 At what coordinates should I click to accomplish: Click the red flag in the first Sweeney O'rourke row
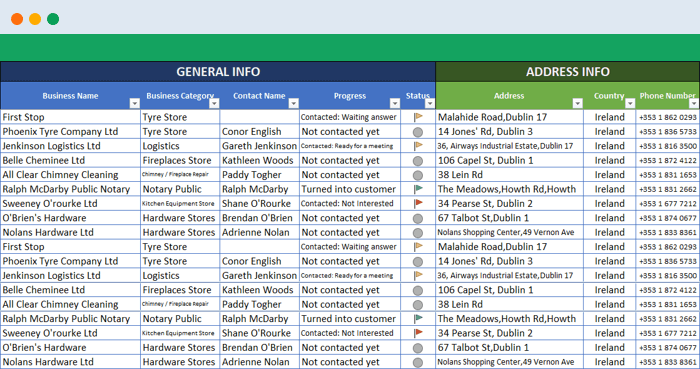coord(418,203)
